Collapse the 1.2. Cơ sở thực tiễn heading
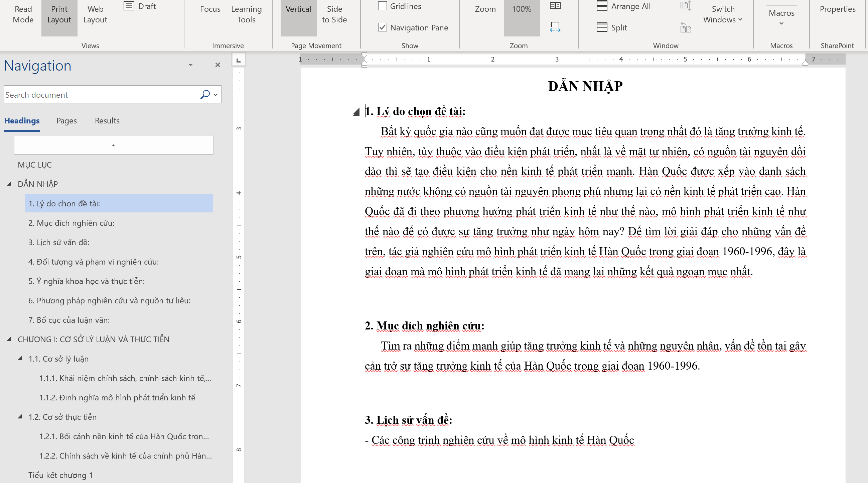The height and width of the screenshot is (483, 868). [20, 417]
